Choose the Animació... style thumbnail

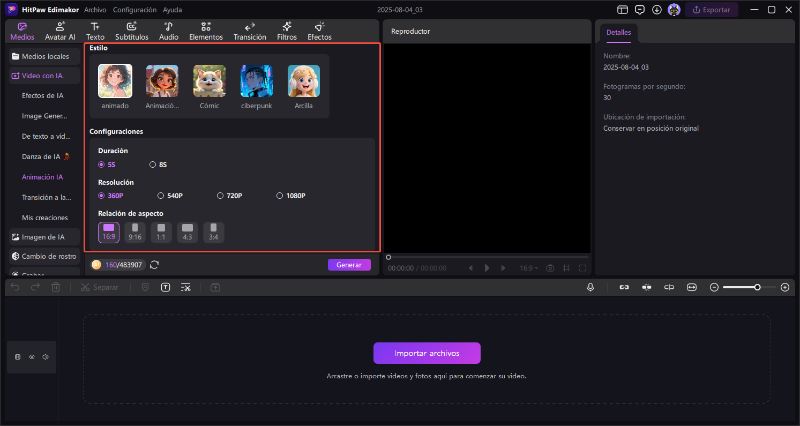[162, 81]
